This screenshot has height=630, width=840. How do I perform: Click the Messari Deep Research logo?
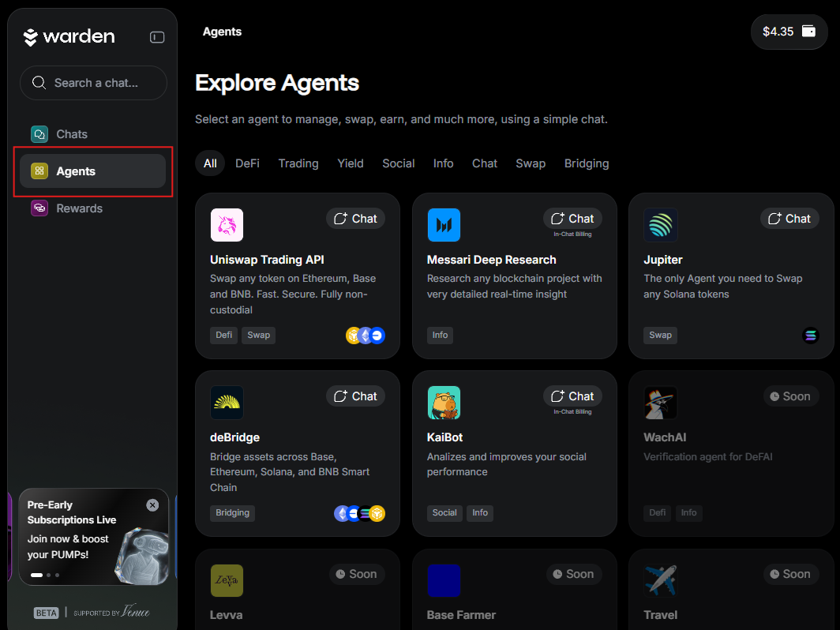click(444, 225)
